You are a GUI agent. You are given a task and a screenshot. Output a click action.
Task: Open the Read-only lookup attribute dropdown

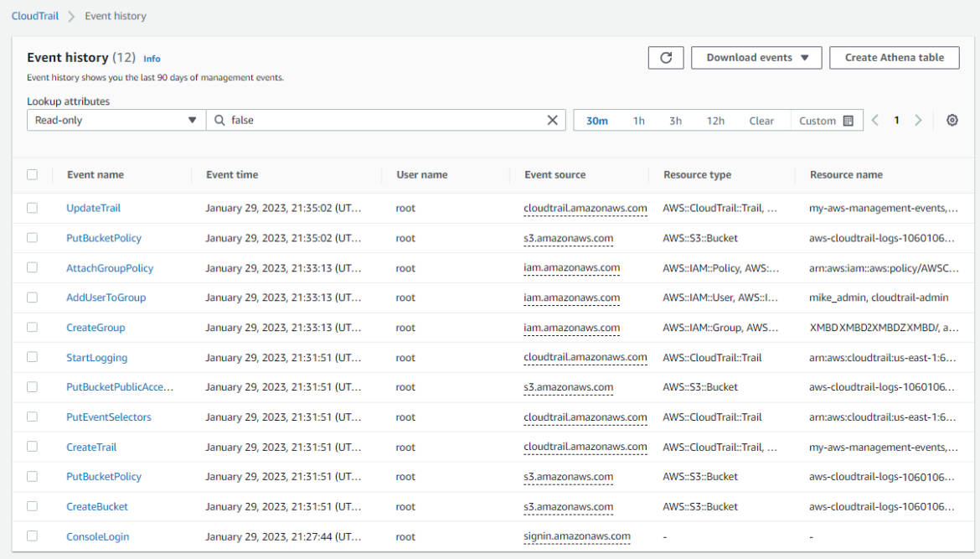point(116,120)
